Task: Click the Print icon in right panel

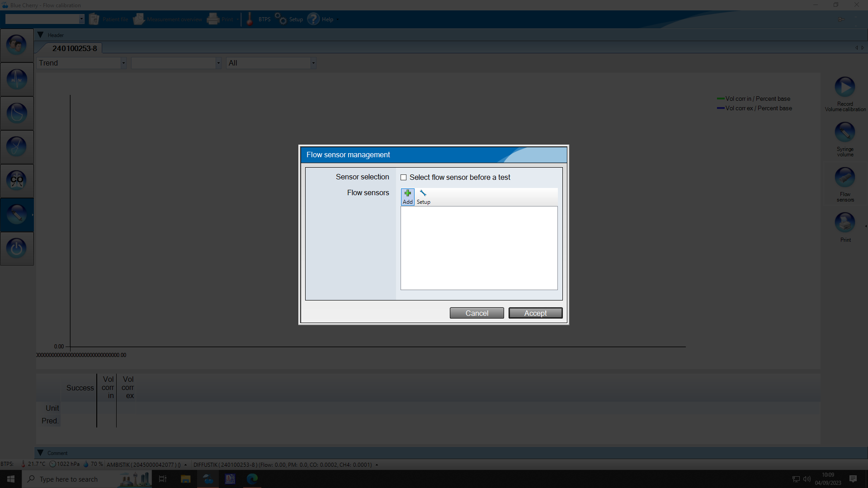Action: [844, 223]
